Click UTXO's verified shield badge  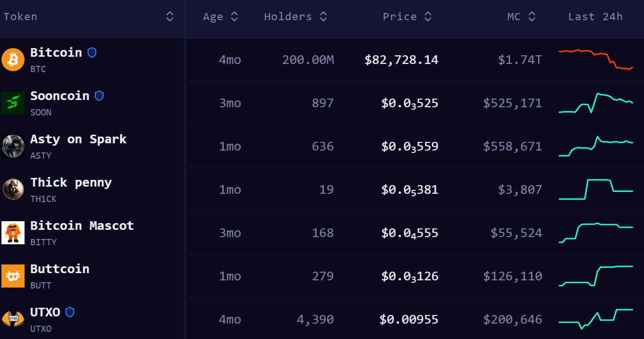[70, 312]
